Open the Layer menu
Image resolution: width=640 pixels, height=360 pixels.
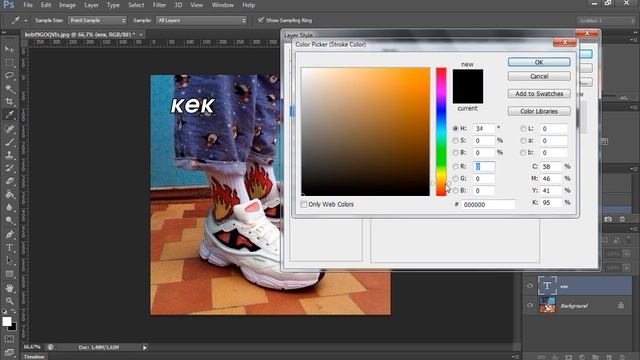tap(91, 5)
